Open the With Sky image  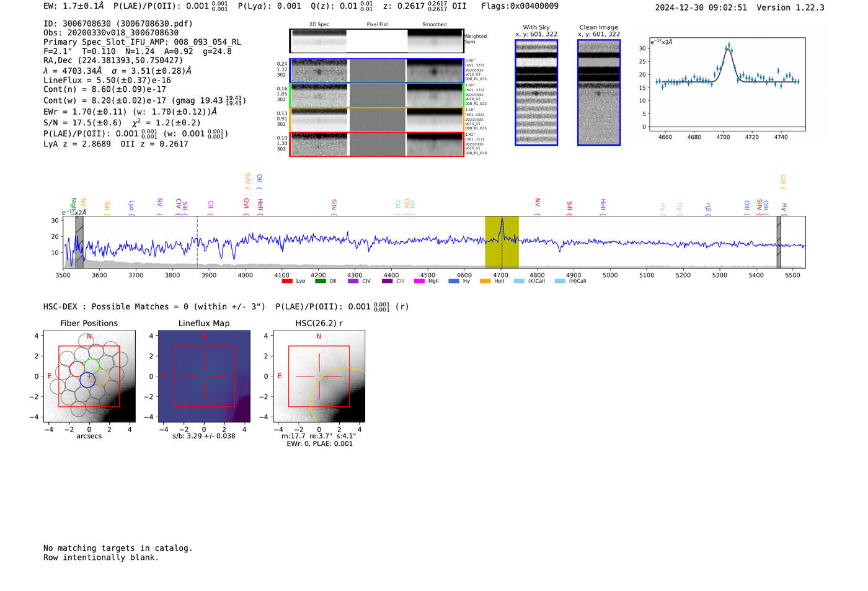point(536,92)
